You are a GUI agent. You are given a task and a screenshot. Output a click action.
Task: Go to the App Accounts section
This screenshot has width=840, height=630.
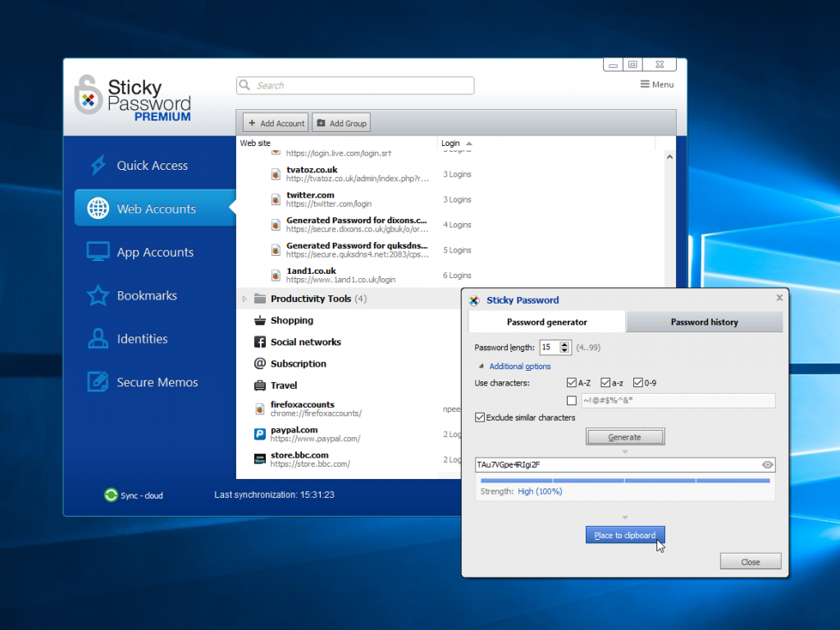pos(155,253)
